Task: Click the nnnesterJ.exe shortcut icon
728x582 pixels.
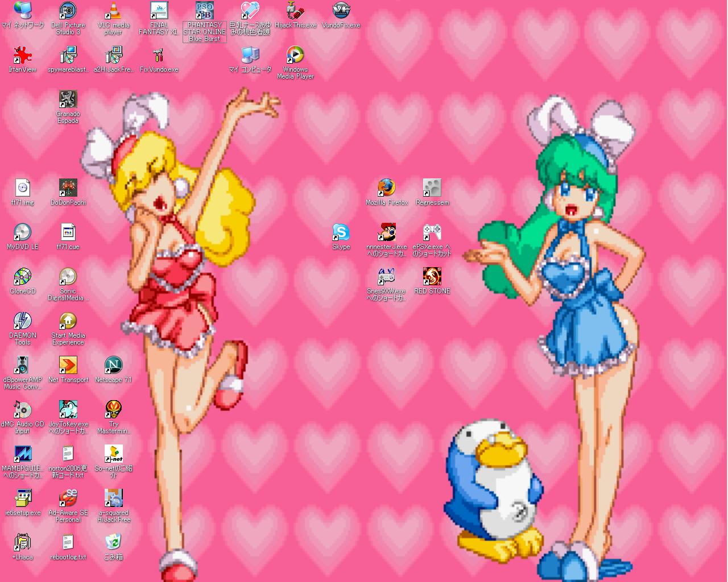Action: click(x=387, y=232)
